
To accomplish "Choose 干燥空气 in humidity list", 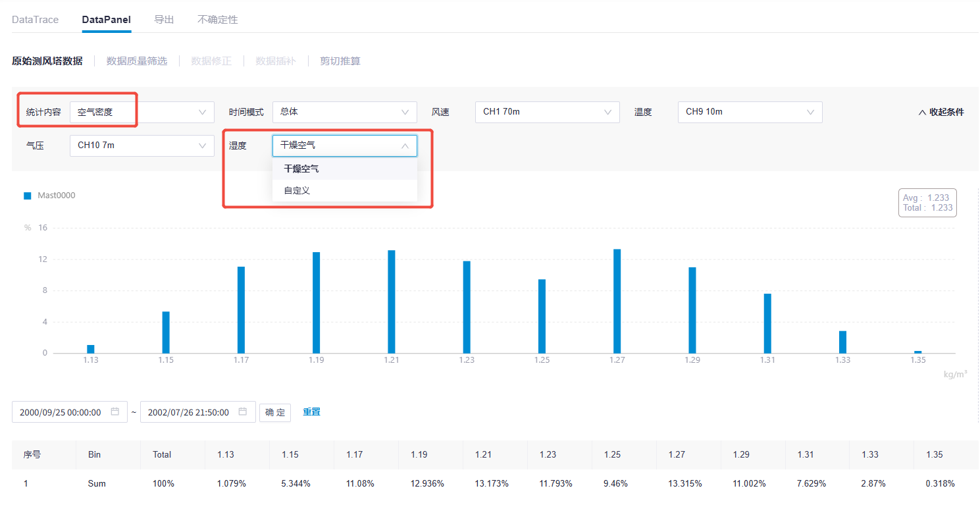I will pos(301,169).
